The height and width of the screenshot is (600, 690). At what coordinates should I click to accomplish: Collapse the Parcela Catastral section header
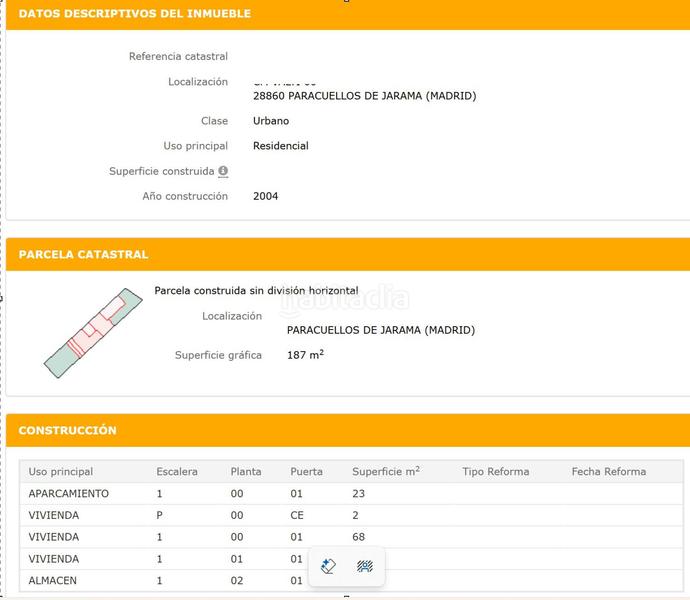click(x=83, y=255)
